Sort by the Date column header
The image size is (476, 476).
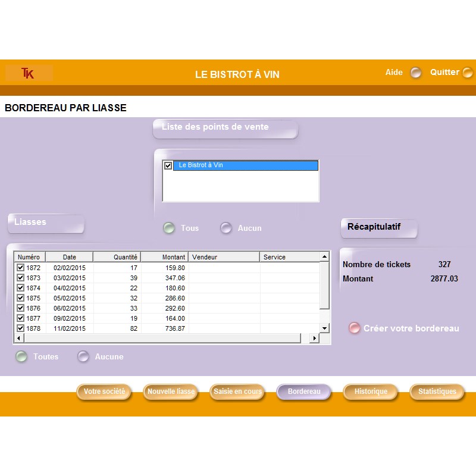(x=69, y=257)
